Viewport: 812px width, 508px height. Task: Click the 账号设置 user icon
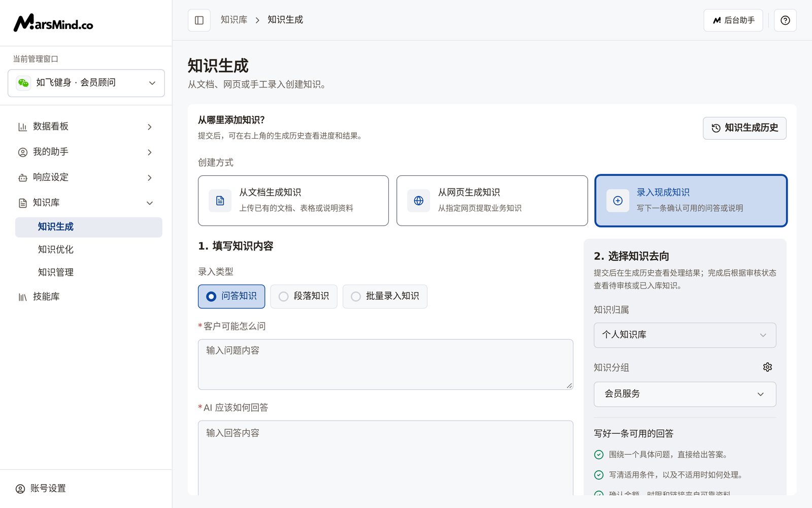(20, 489)
